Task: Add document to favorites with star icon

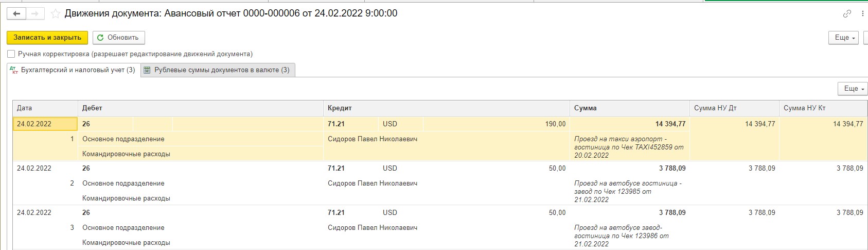Action: [x=55, y=14]
